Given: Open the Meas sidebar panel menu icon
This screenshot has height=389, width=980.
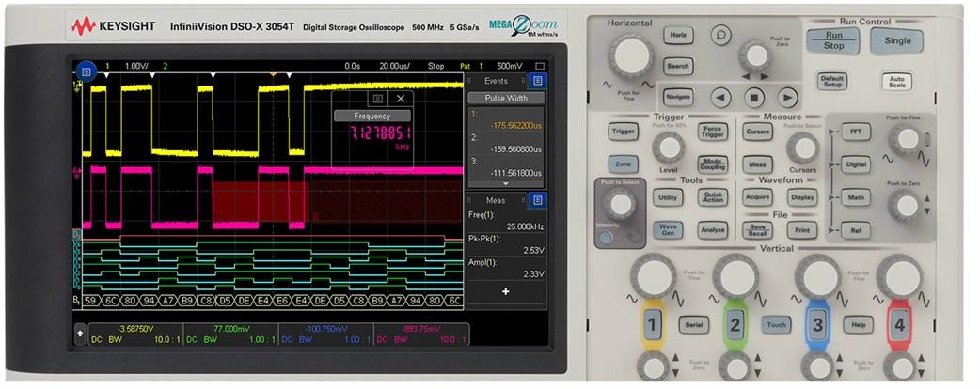Looking at the screenshot, I should [537, 199].
